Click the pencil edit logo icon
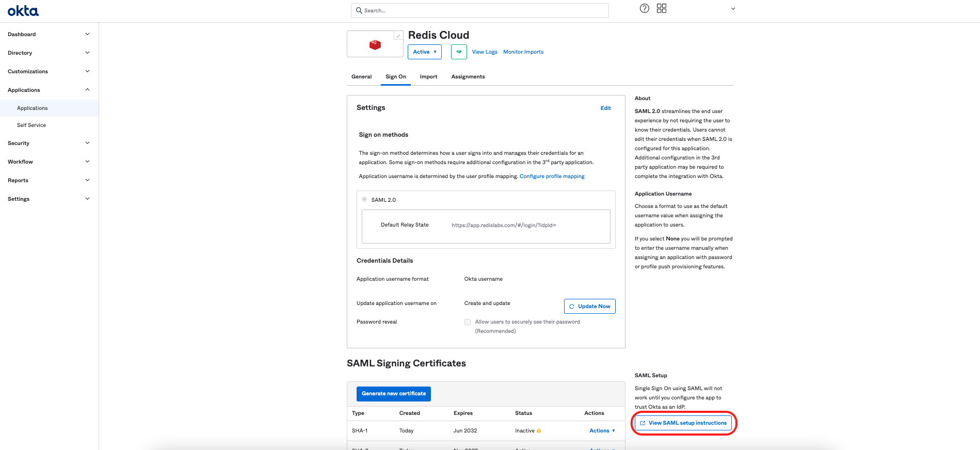 pos(398,36)
